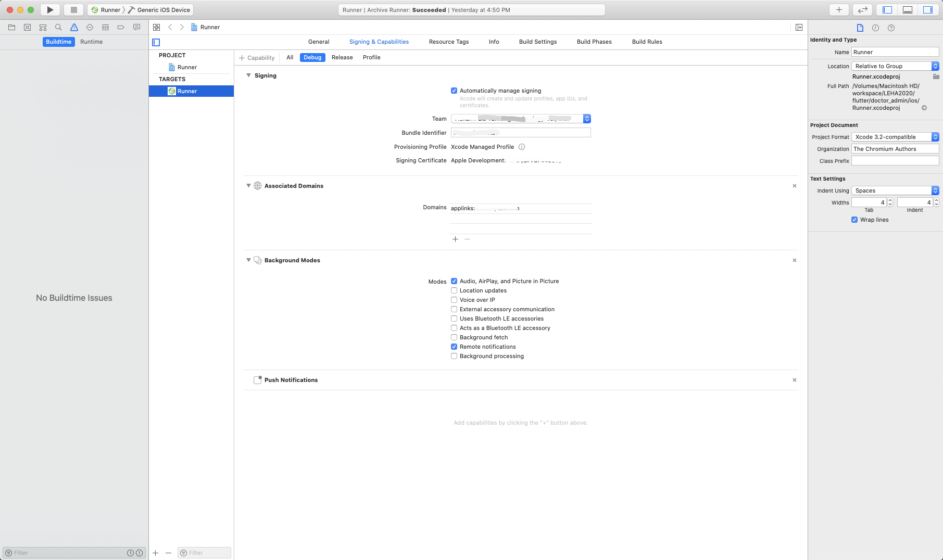The height and width of the screenshot is (560, 943).
Task: Enable Background processing mode
Action: [454, 356]
